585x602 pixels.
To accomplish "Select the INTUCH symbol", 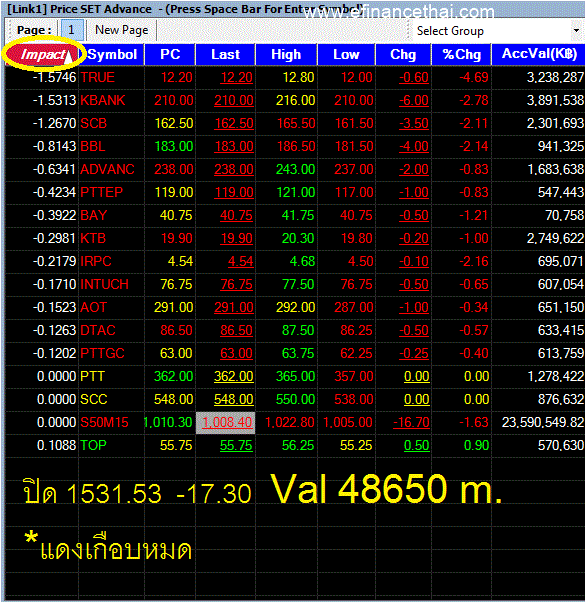I will click(x=104, y=284).
